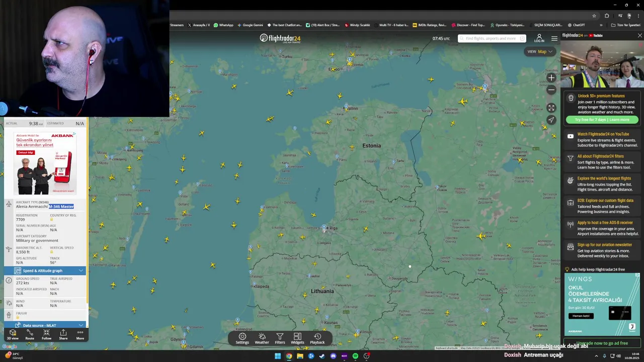The image size is (644, 362).
Task: Open Chrome from the taskbar
Action: (289, 356)
